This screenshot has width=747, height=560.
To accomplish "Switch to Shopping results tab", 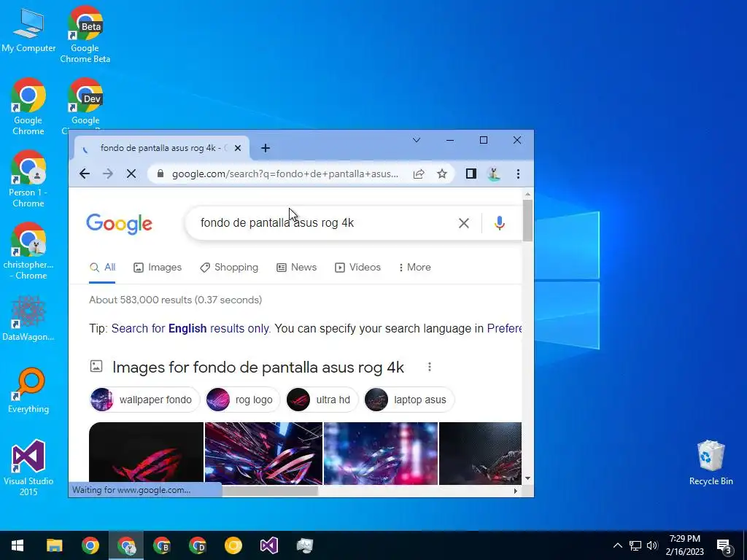I will (x=229, y=267).
